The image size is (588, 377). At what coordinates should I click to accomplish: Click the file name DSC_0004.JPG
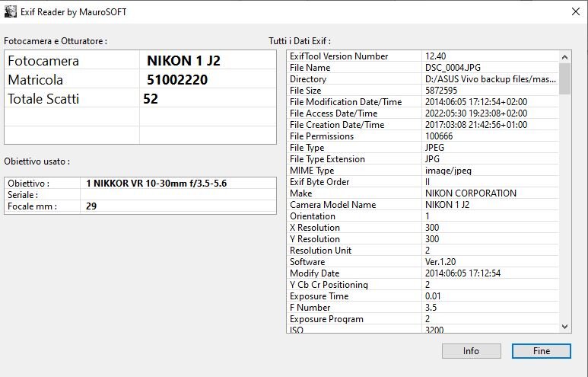point(453,68)
